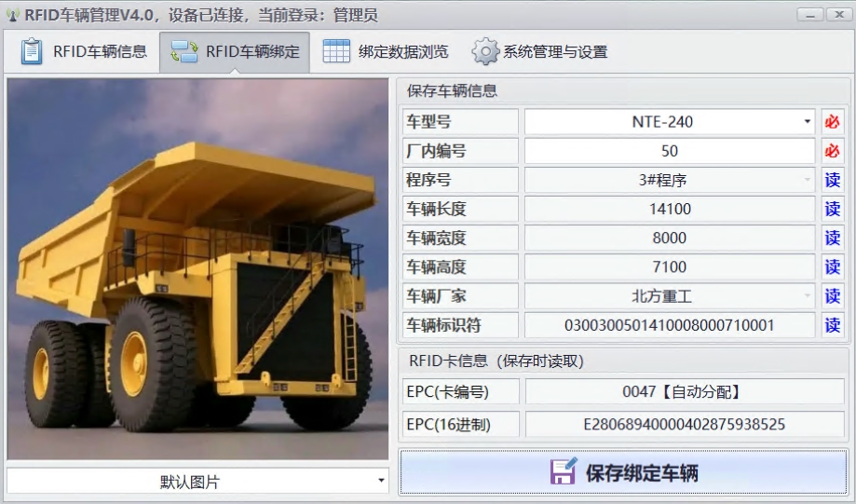Click the red 必 marker beside 车型号
Viewport: 856px width, 504px height.
(833, 122)
